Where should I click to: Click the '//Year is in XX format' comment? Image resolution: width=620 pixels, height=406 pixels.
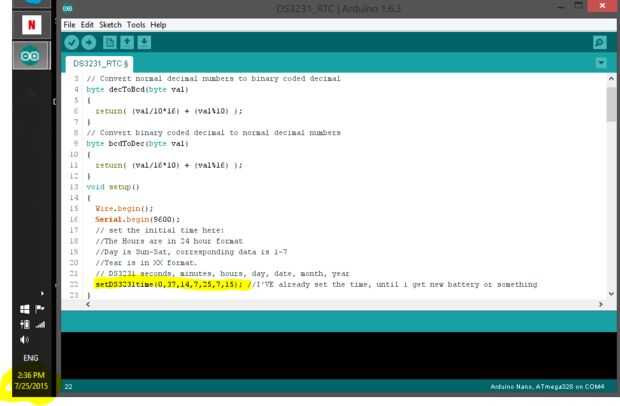[x=146, y=262]
